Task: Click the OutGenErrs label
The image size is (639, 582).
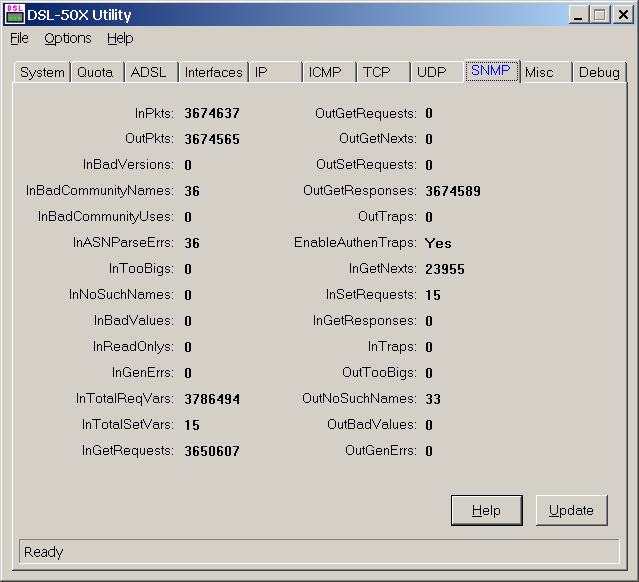Action: coord(381,451)
